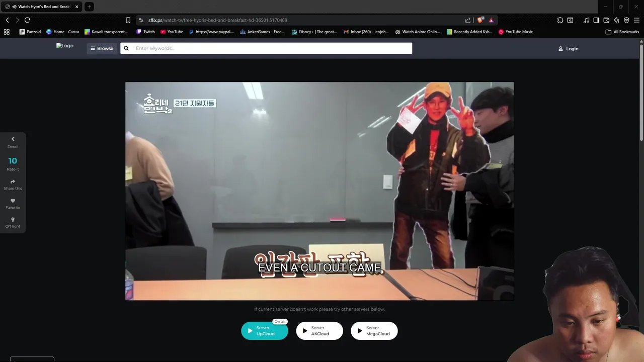
Task: Expand the All Bookmarks folder
Action: 622,32
